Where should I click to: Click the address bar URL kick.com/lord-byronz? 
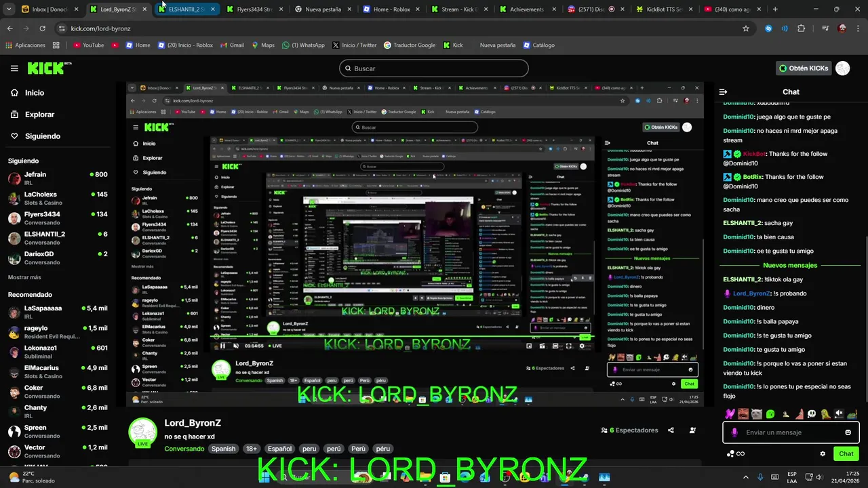coord(100,28)
